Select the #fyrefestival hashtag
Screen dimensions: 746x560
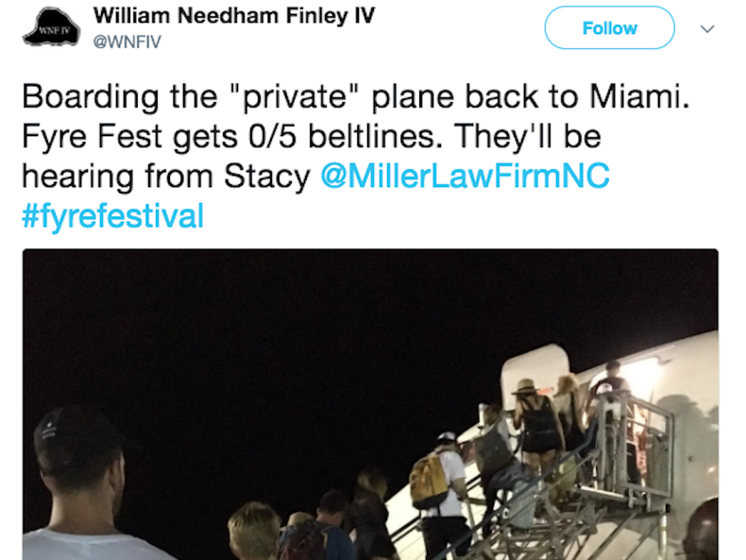tap(112, 216)
